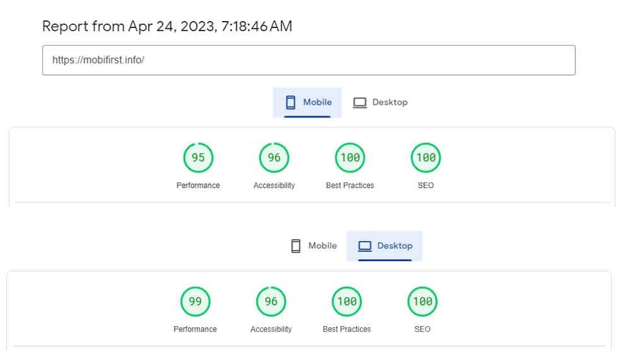
Task: Click the SEO label in the desktop results
Action: [x=422, y=329]
